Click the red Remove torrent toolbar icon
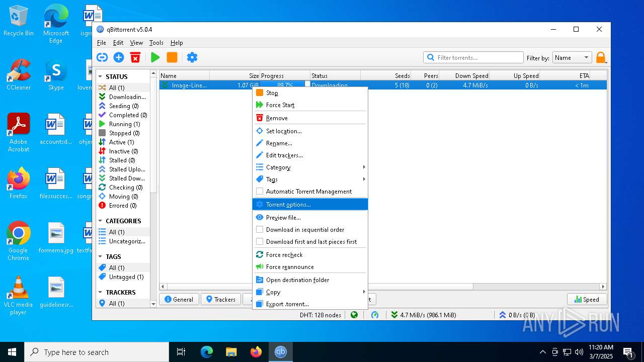 pyautogui.click(x=135, y=57)
